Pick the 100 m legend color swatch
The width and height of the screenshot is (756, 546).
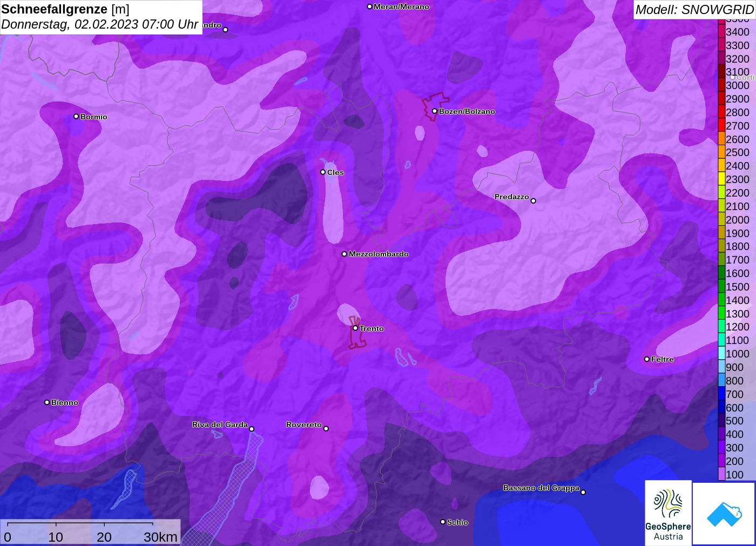coord(721,475)
